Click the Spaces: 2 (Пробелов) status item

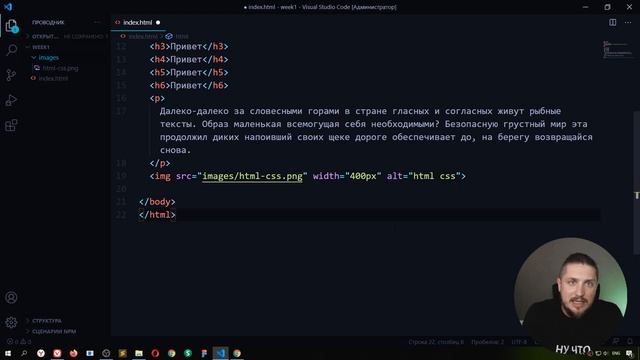[x=487, y=342]
